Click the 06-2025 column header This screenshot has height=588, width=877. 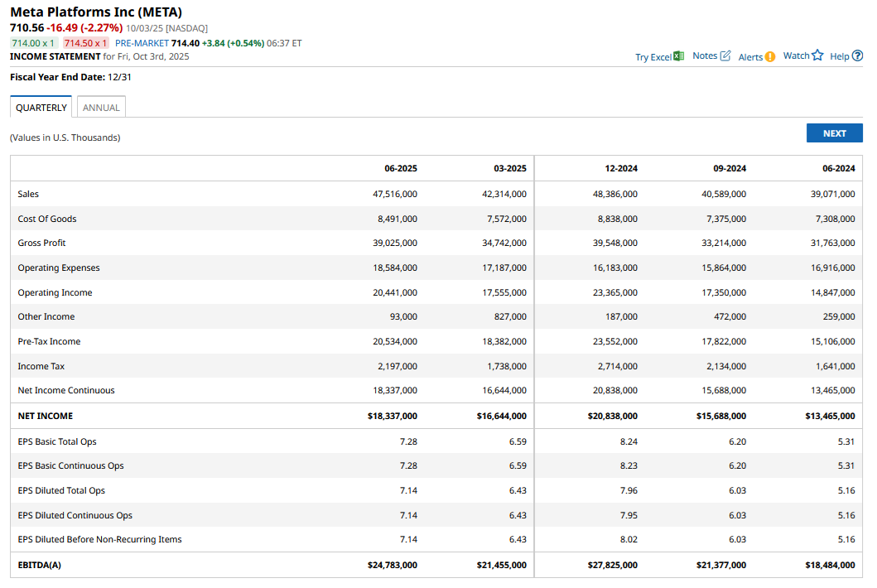[401, 168]
